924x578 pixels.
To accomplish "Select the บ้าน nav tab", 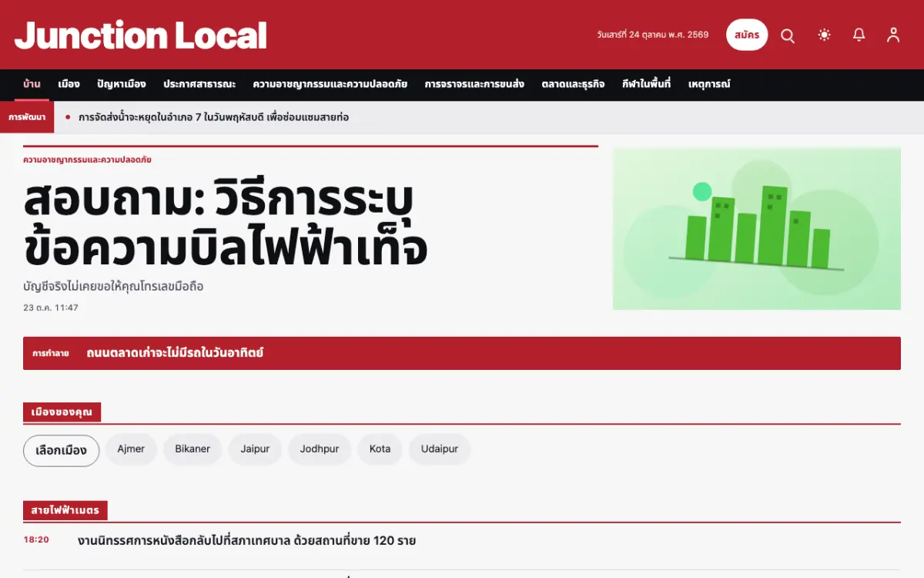I will (x=32, y=84).
